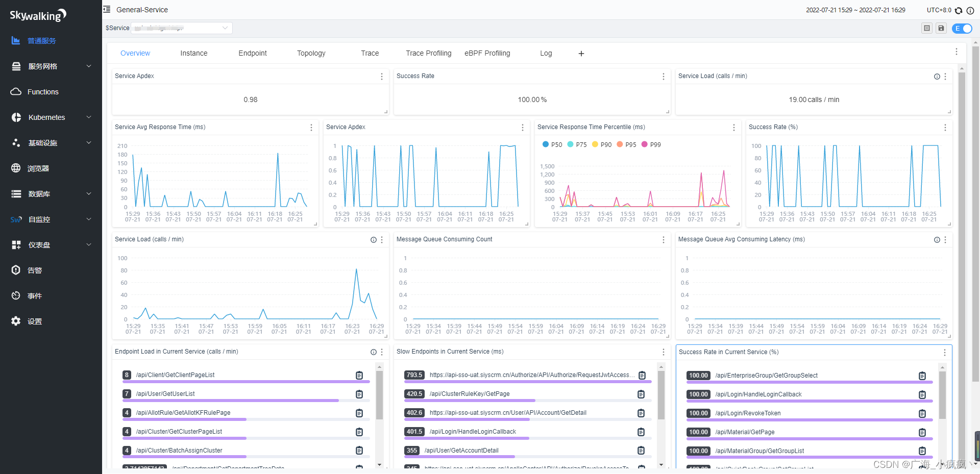Expand the 服务网格 menu
Viewport: 980px width, 474px height.
(51, 66)
